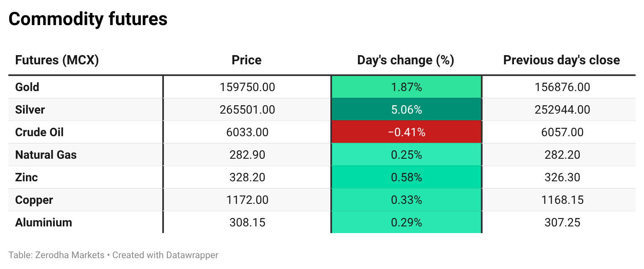Click the Futures (MCX) column header
644x269 pixels.
coord(57,60)
